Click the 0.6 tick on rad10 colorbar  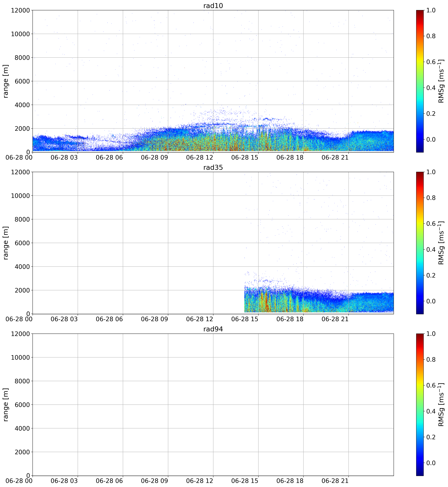pos(431,62)
